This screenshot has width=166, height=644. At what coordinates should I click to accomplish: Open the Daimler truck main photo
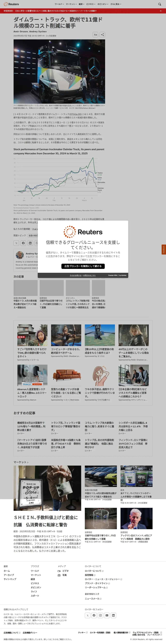[59, 72]
